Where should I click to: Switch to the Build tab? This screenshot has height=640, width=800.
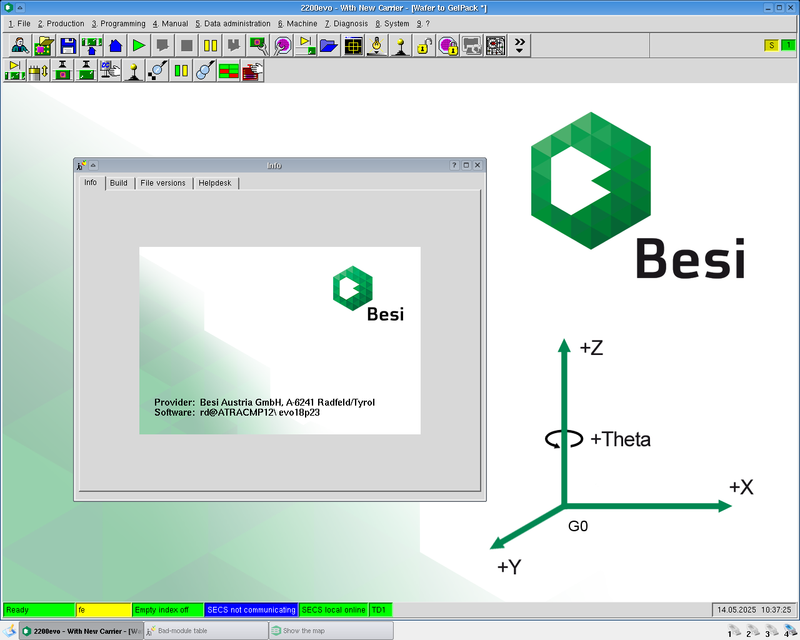point(118,183)
